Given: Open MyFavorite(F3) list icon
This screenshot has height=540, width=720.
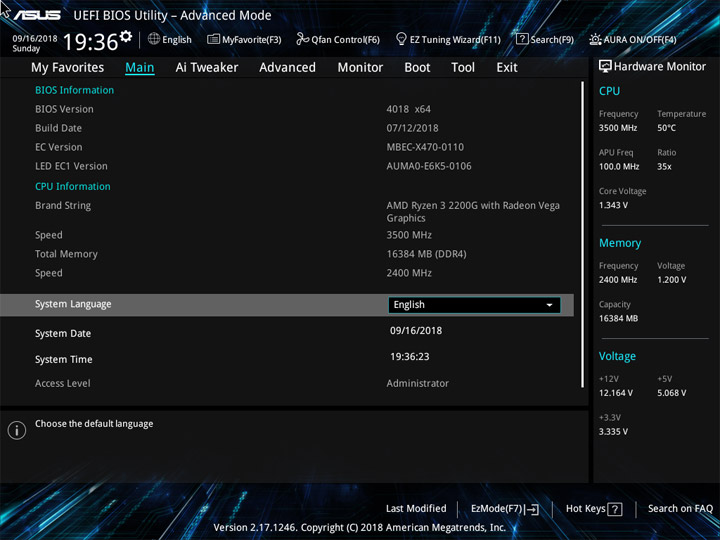Looking at the screenshot, I should pos(213,39).
